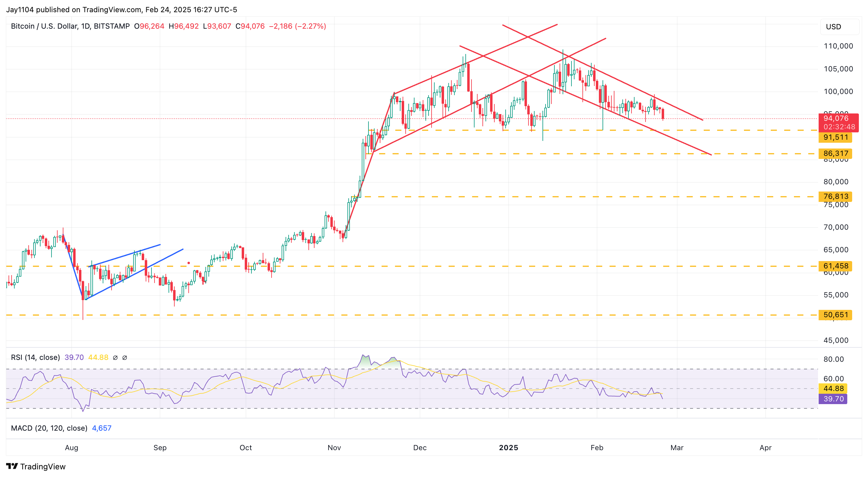Click the 105,000 price axis label

[x=838, y=69]
